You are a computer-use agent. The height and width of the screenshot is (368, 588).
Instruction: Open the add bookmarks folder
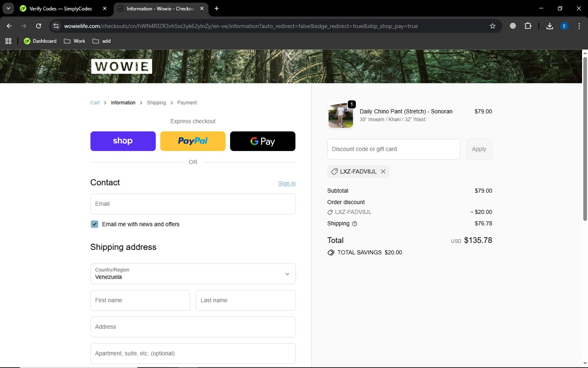[102, 41]
